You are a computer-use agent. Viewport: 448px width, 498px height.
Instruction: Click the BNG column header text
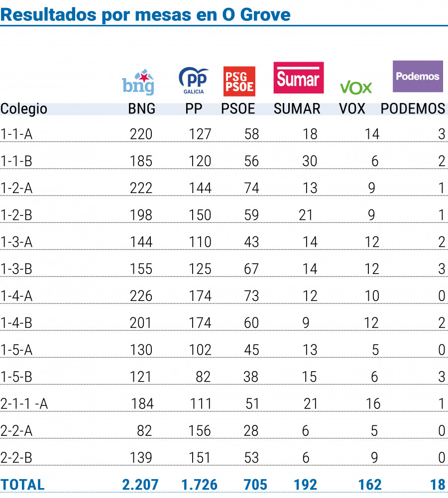tap(142, 109)
